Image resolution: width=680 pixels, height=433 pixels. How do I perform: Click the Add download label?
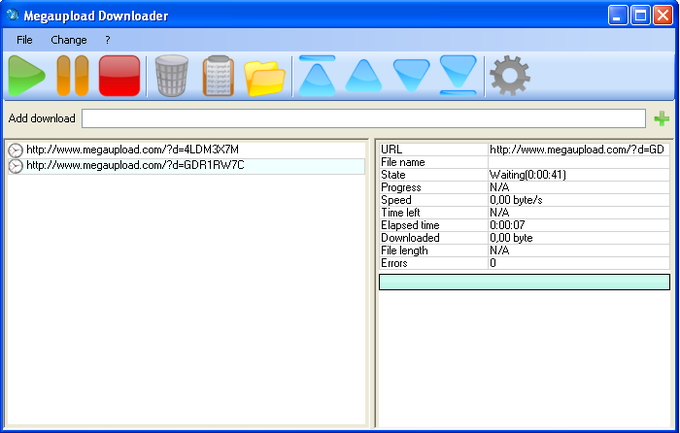[x=42, y=118]
